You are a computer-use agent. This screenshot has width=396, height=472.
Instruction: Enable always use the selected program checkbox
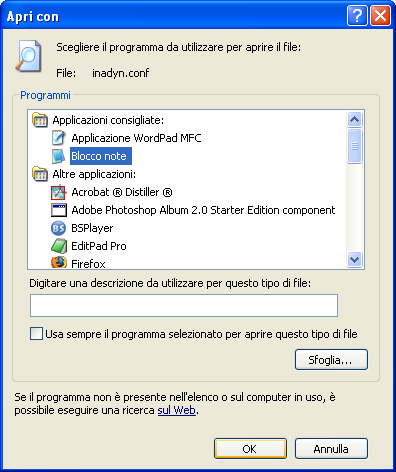coord(36,334)
